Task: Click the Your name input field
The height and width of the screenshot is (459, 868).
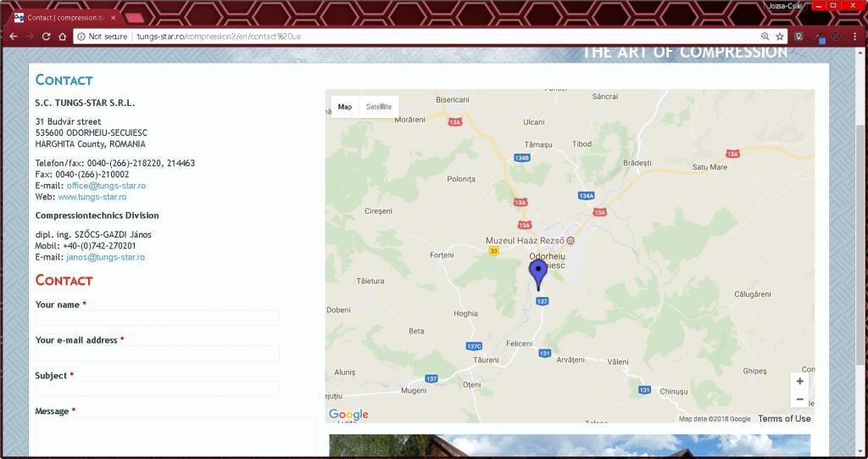Action: 158,318
